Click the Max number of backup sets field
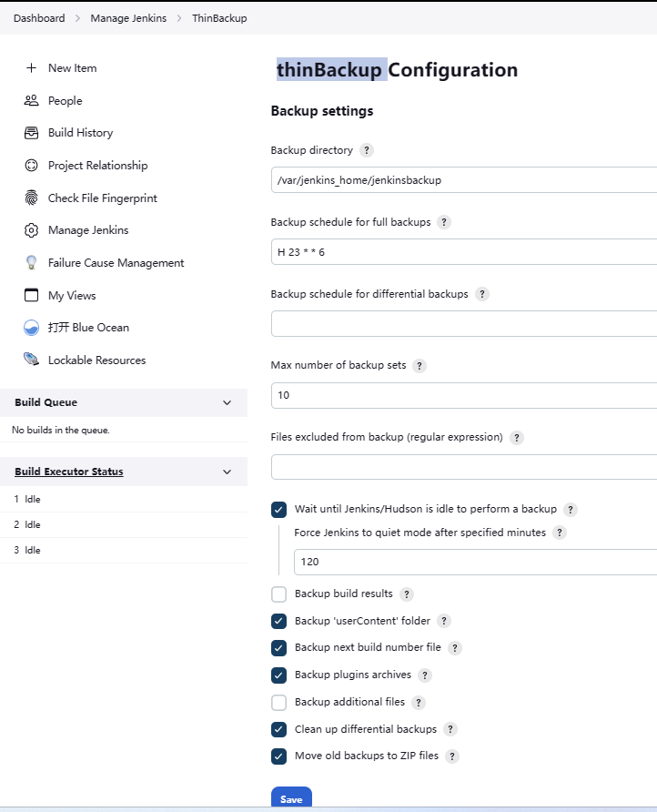The width and height of the screenshot is (657, 812). click(x=464, y=396)
